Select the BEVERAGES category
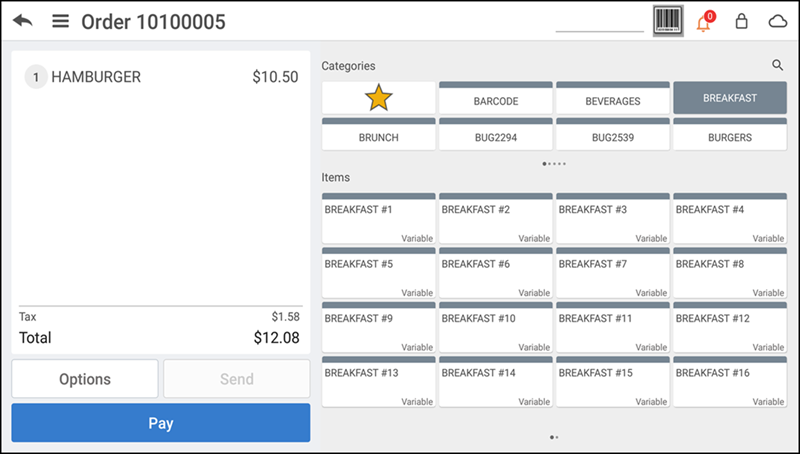This screenshot has width=800, height=454. [x=613, y=97]
